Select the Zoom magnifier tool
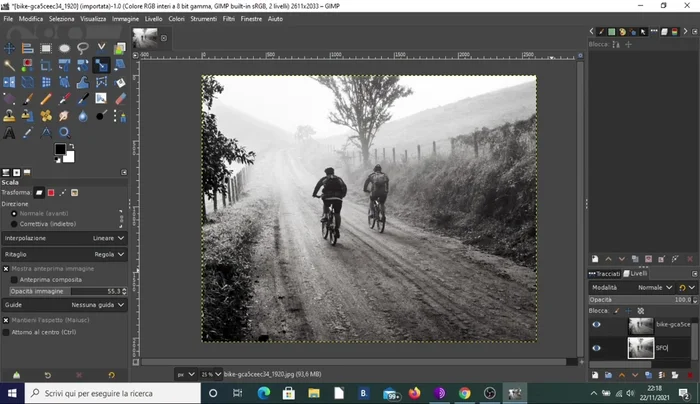700x404 pixels. (64, 132)
